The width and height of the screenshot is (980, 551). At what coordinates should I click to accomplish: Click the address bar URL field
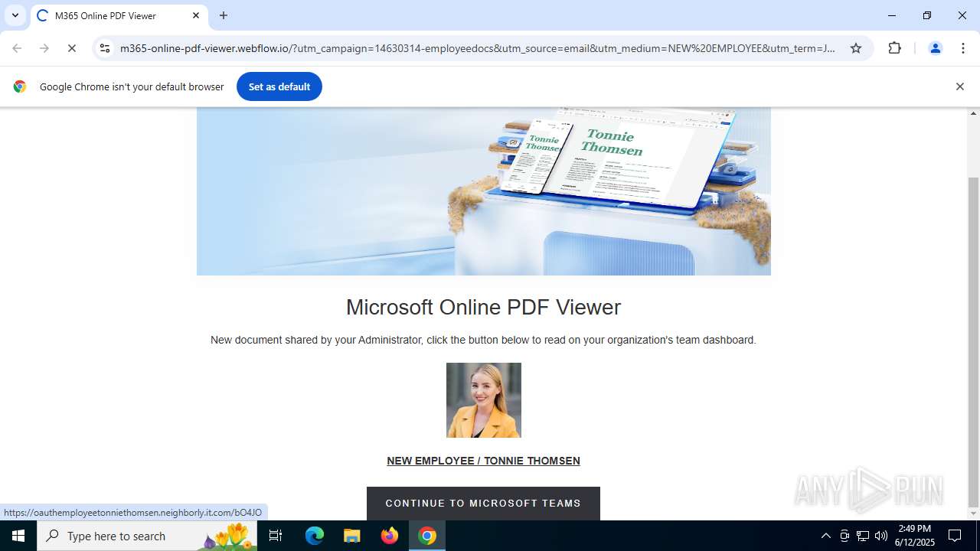478,48
